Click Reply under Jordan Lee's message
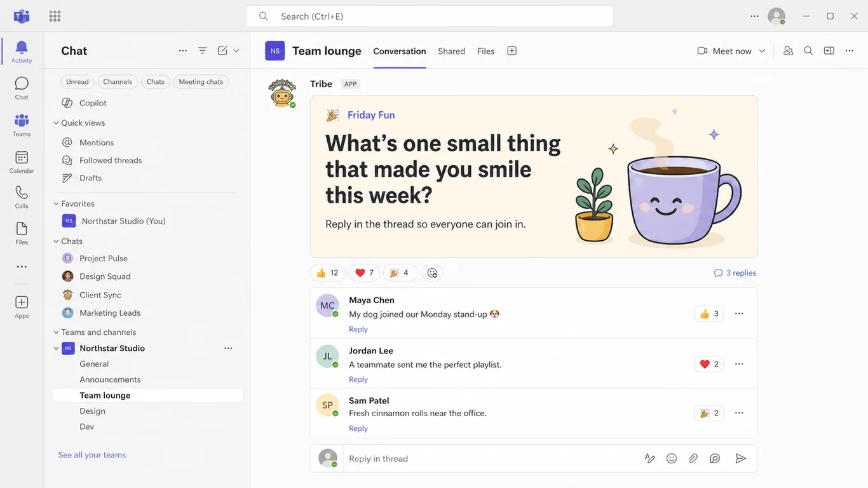This screenshot has height=488, width=868. 358,379
